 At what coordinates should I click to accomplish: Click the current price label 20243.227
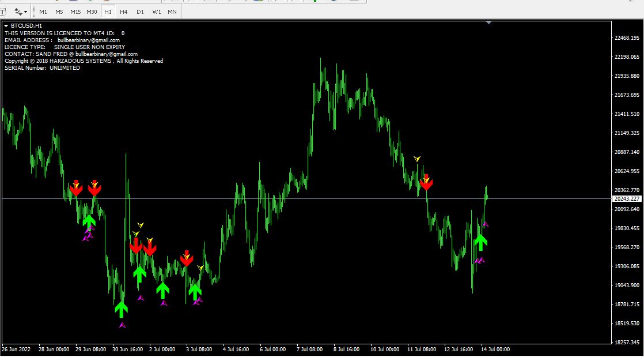tap(627, 198)
